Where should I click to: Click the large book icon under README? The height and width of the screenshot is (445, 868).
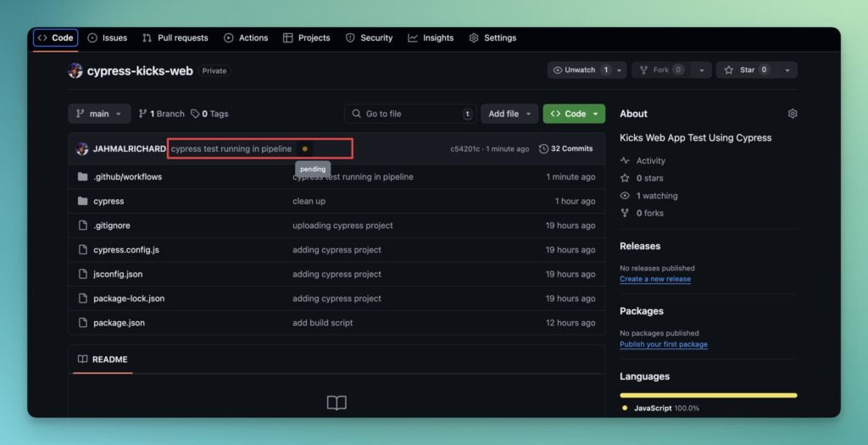pos(337,403)
